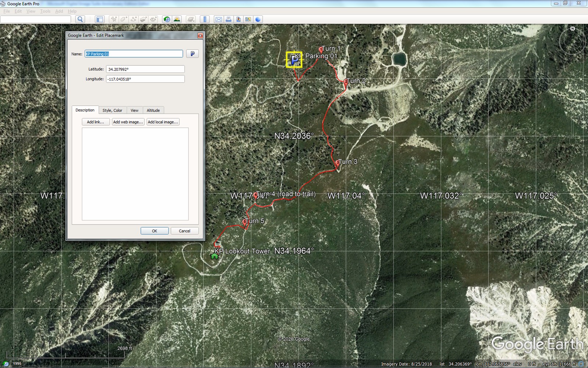The height and width of the screenshot is (368, 588).
Task: Change the placemark icon via P button
Action: point(192,54)
